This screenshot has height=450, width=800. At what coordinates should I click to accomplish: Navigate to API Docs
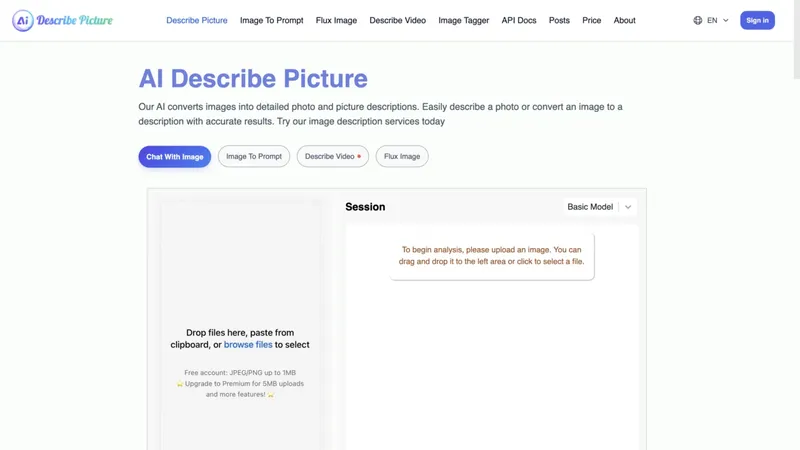tap(519, 20)
